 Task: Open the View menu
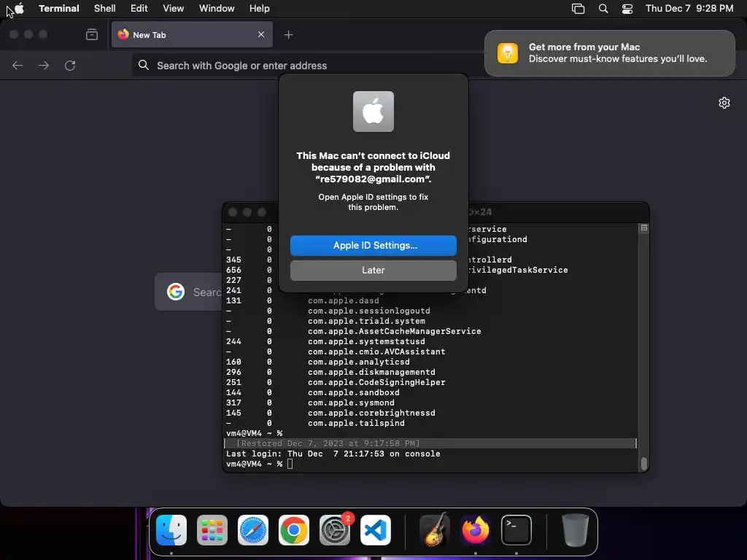tap(173, 9)
